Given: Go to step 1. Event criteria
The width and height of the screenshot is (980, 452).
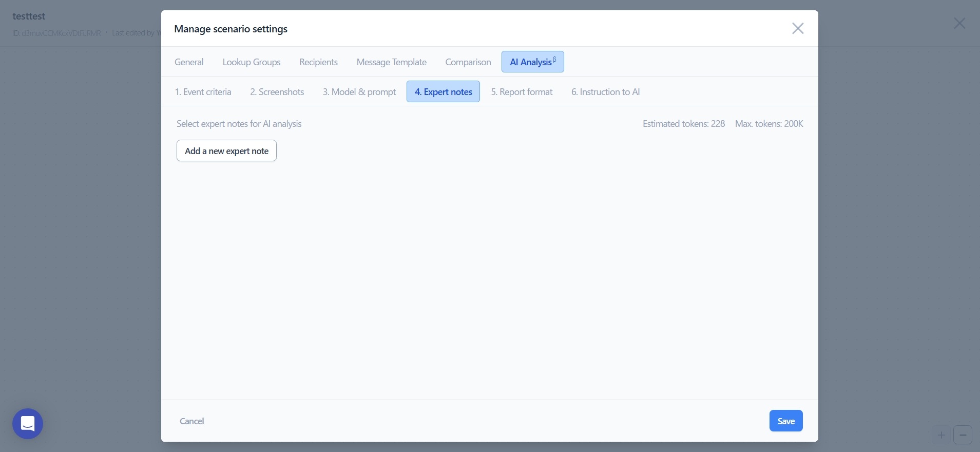Looking at the screenshot, I should [x=203, y=92].
